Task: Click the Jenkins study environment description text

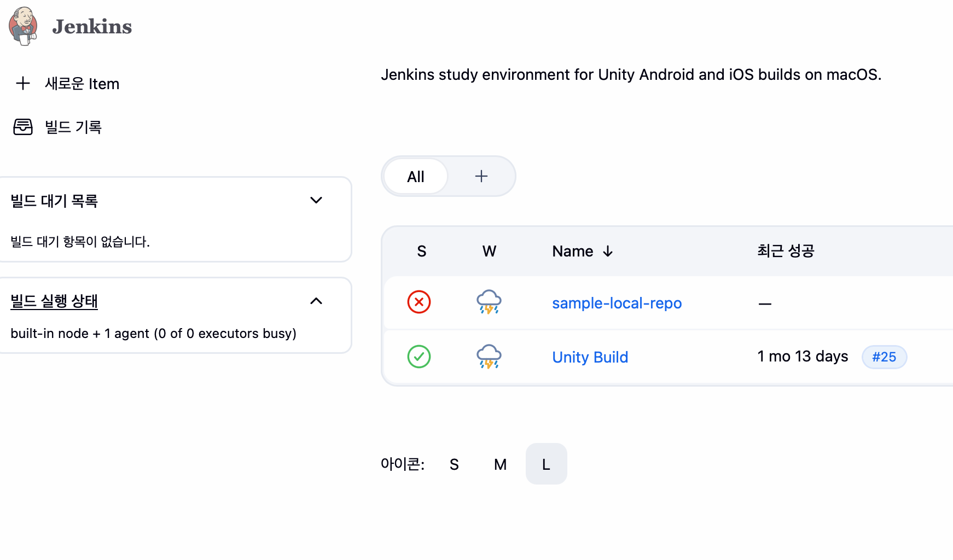Action: click(631, 74)
